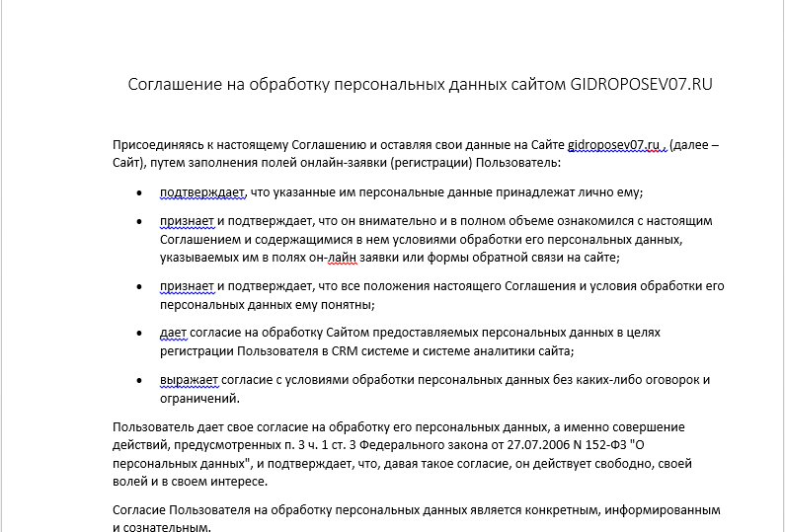Click the underlined word "дает" starting the fourth bullet
This screenshot has width=785, height=532.
coord(173,333)
